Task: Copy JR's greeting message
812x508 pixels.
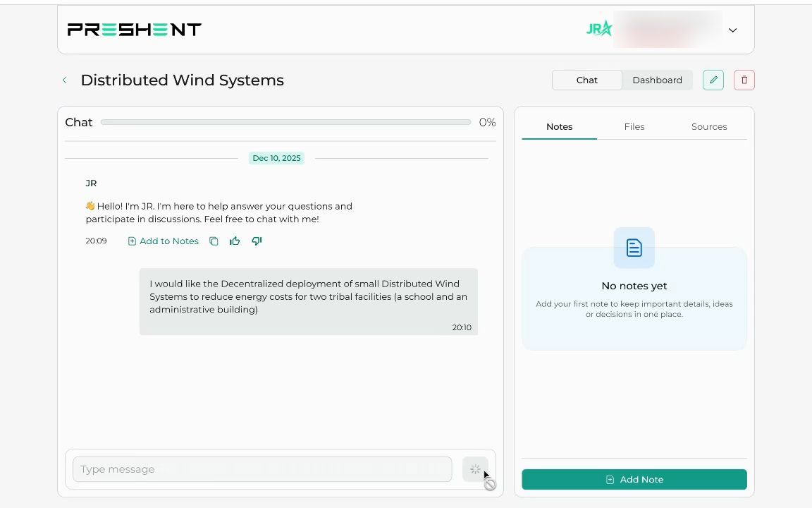Action: (214, 241)
